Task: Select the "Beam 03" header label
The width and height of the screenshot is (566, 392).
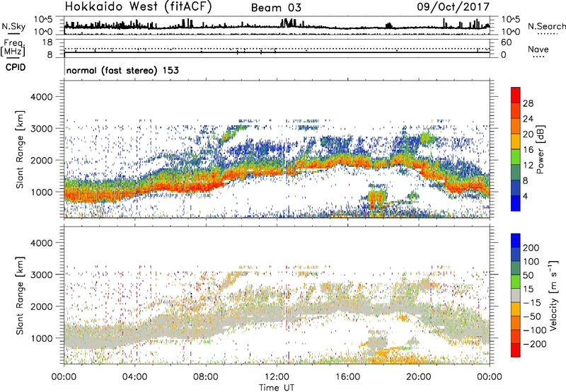Action: (276, 8)
